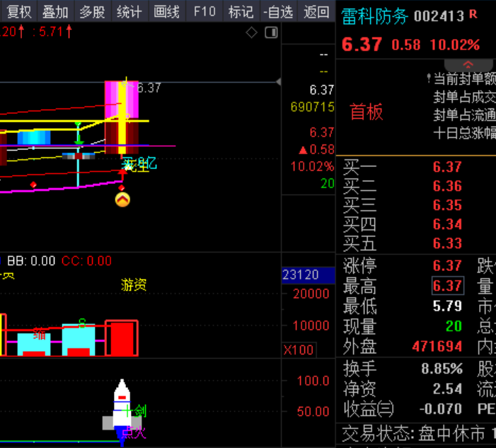Activate the 画线 drawing tool
Screen dimensions: 496x448
[167, 12]
